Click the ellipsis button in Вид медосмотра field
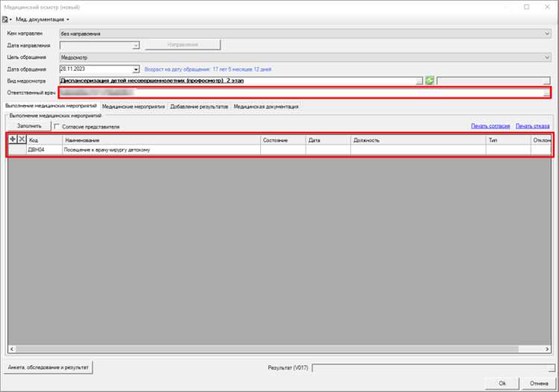Image resolution: width=559 pixels, height=392 pixels. 419,80
